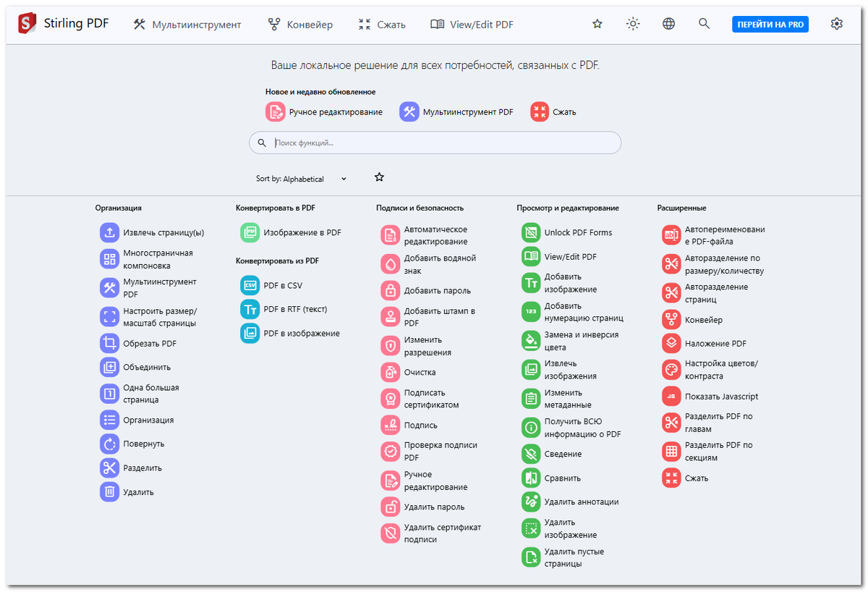The width and height of the screenshot is (868, 592).
Task: Open Изменить разрешения shield icon
Action: coord(391,346)
